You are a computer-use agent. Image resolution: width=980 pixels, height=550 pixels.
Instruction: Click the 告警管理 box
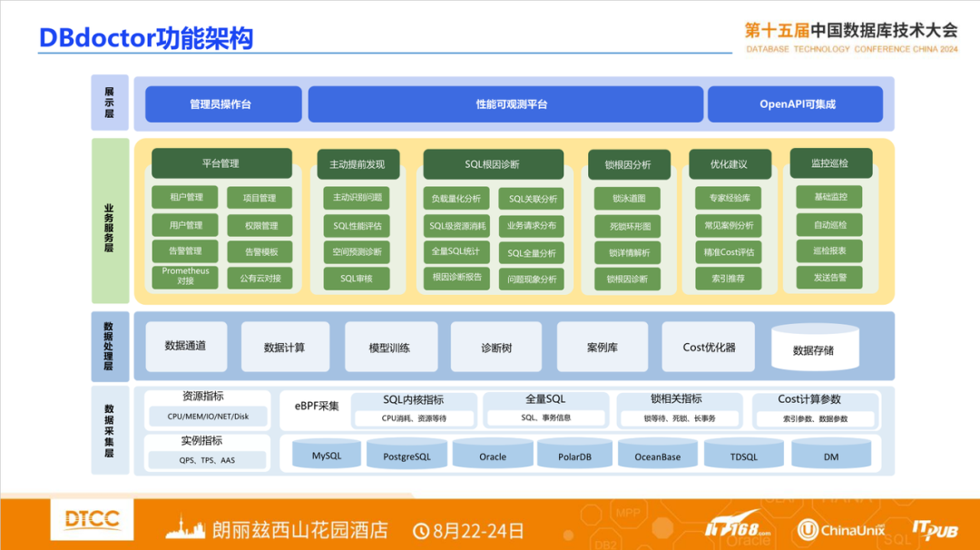click(185, 251)
